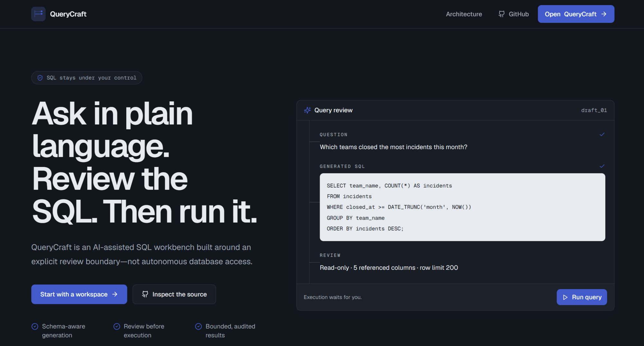Image resolution: width=644 pixels, height=346 pixels.
Task: Click the 'Ask in plain language' headline
Action: point(145,162)
